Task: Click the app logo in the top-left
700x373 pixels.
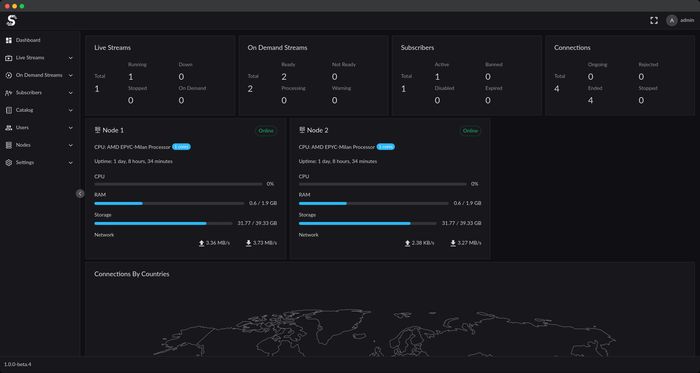Action: click(12, 20)
